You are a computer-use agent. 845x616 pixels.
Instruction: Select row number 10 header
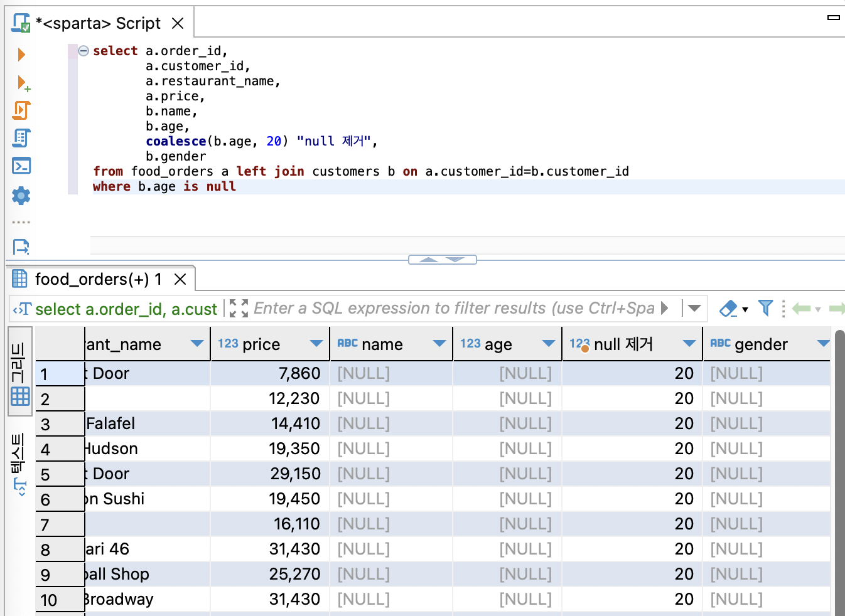[60, 600]
